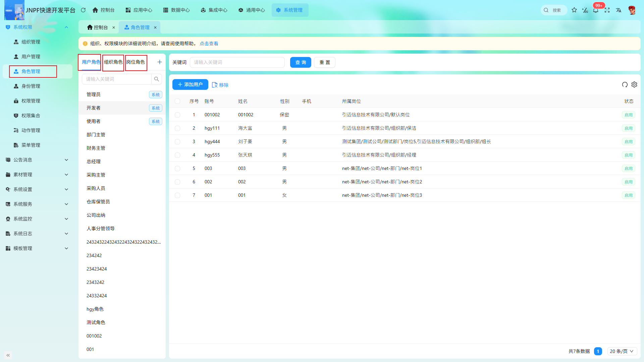Select the checkbox for account 003

177,169
